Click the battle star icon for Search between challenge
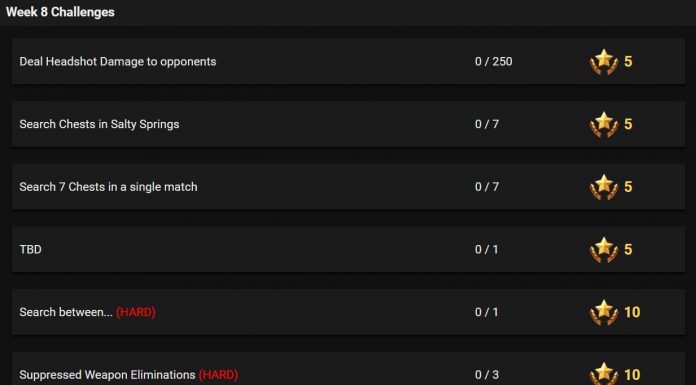The width and height of the screenshot is (696, 385). [604, 312]
